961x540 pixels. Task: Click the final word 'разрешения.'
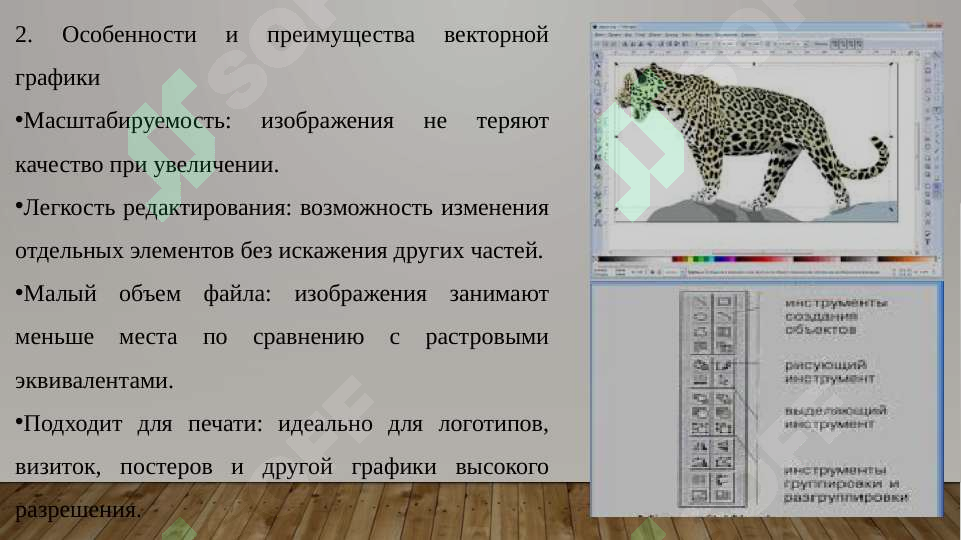coord(78,511)
